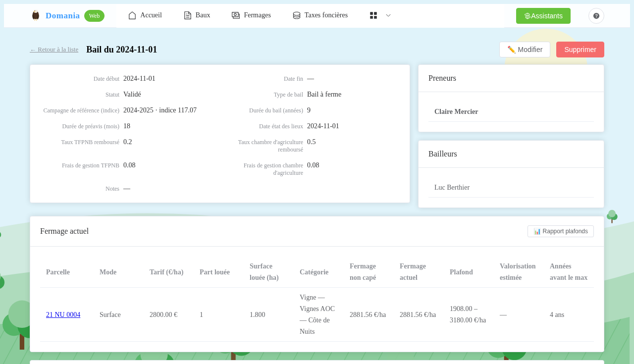
Task: Follow the Retour à la liste link
Action: click(x=54, y=50)
